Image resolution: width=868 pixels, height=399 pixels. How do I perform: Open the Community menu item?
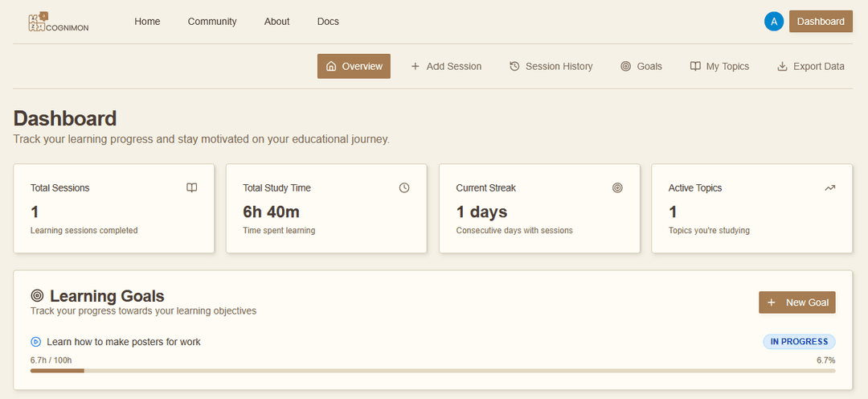tap(212, 22)
